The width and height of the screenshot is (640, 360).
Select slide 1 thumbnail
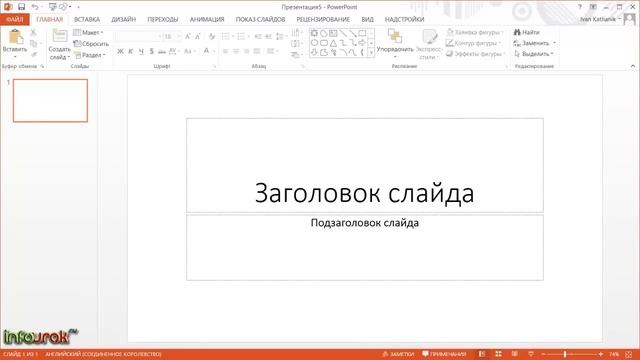coord(50,100)
